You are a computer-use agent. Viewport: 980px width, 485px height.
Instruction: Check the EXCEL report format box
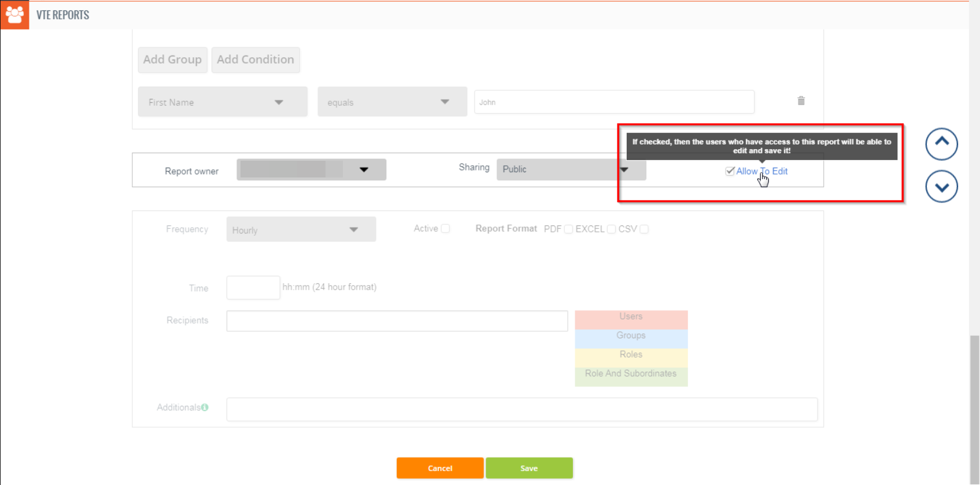point(611,229)
